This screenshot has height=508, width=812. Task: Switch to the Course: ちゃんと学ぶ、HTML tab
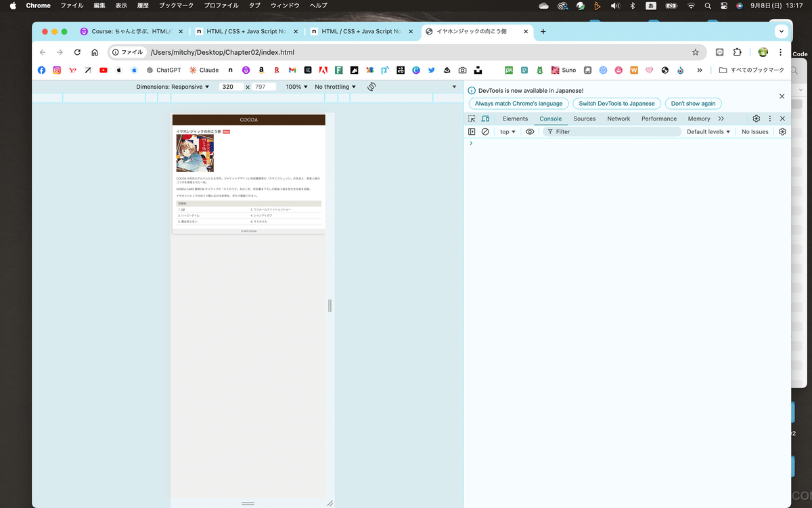point(131,31)
